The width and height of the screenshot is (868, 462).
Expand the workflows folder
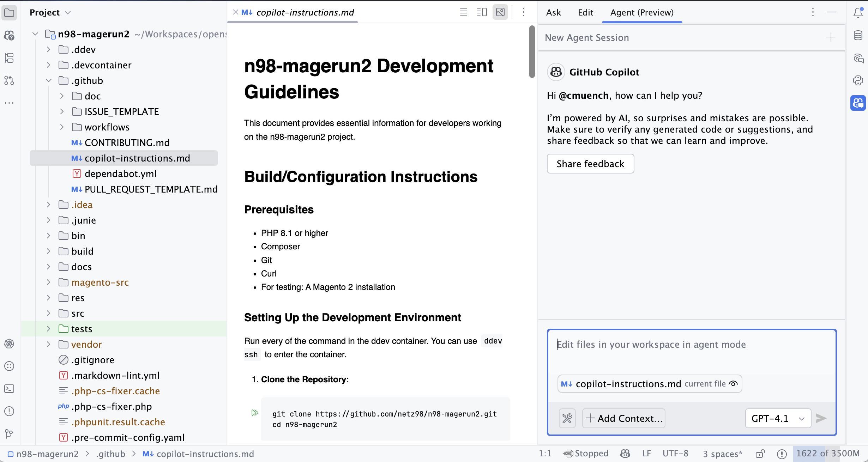click(62, 127)
